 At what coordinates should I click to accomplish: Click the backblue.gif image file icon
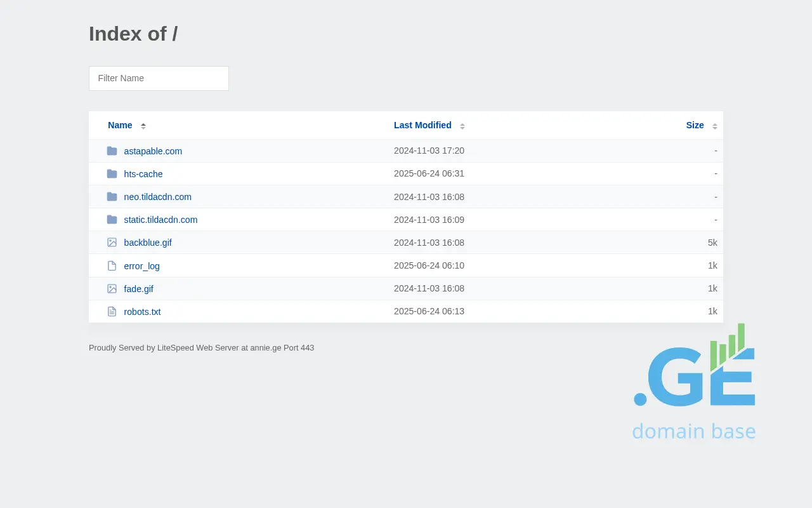[112, 243]
